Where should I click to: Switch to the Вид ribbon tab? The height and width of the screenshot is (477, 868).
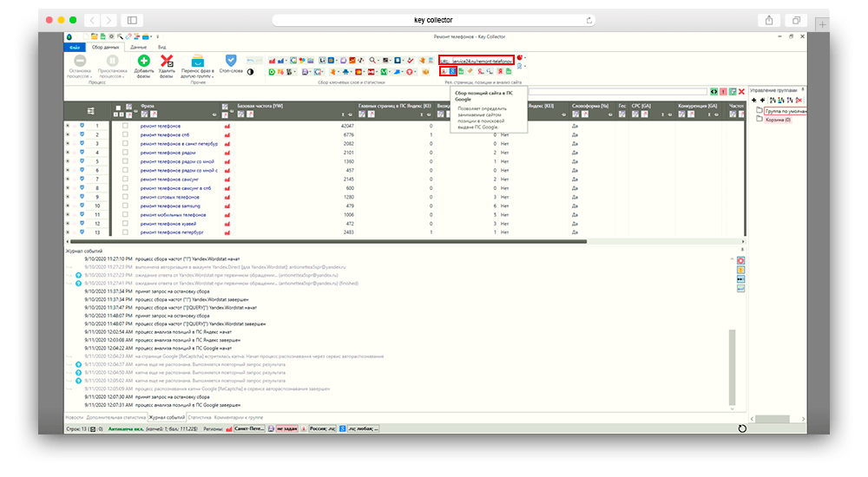pyautogui.click(x=162, y=48)
